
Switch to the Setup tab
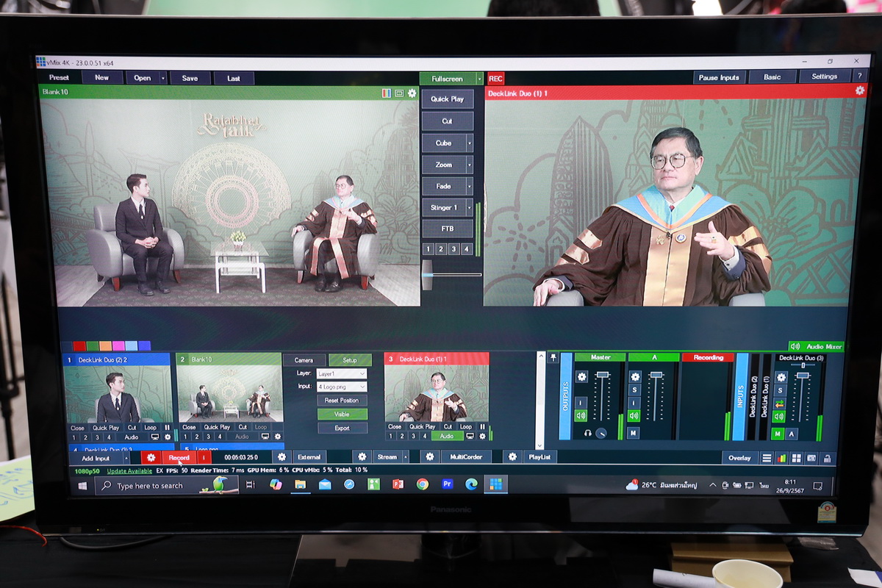[350, 360]
